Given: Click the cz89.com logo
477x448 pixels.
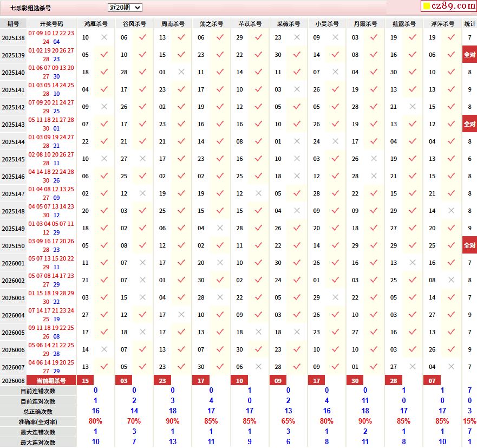Looking at the screenshot, I should click(449, 6).
